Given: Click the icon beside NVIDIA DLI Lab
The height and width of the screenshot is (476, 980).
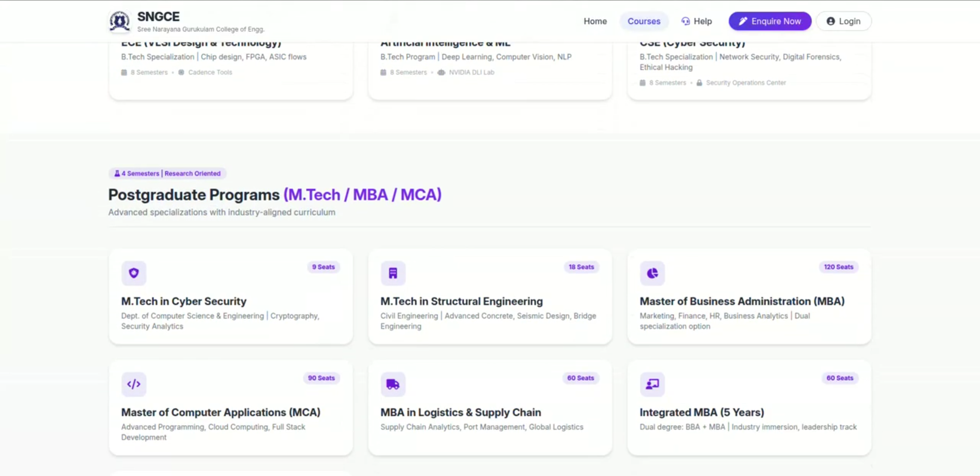Looking at the screenshot, I should [x=441, y=72].
